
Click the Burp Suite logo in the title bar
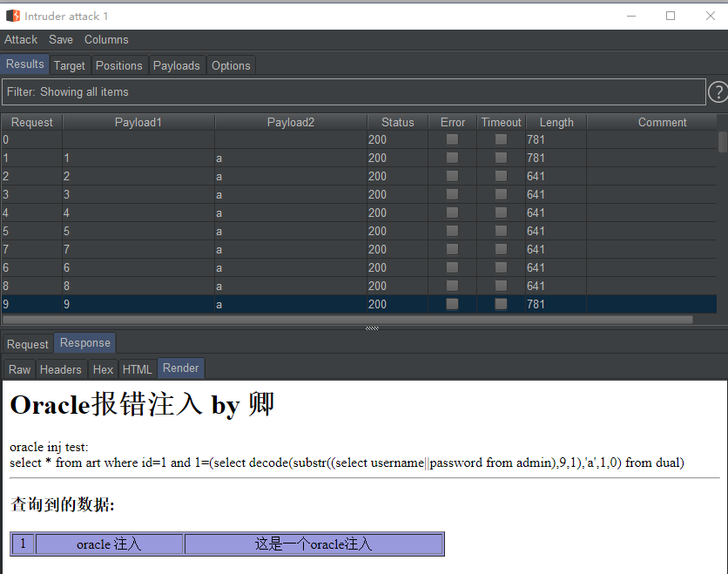click(x=13, y=16)
